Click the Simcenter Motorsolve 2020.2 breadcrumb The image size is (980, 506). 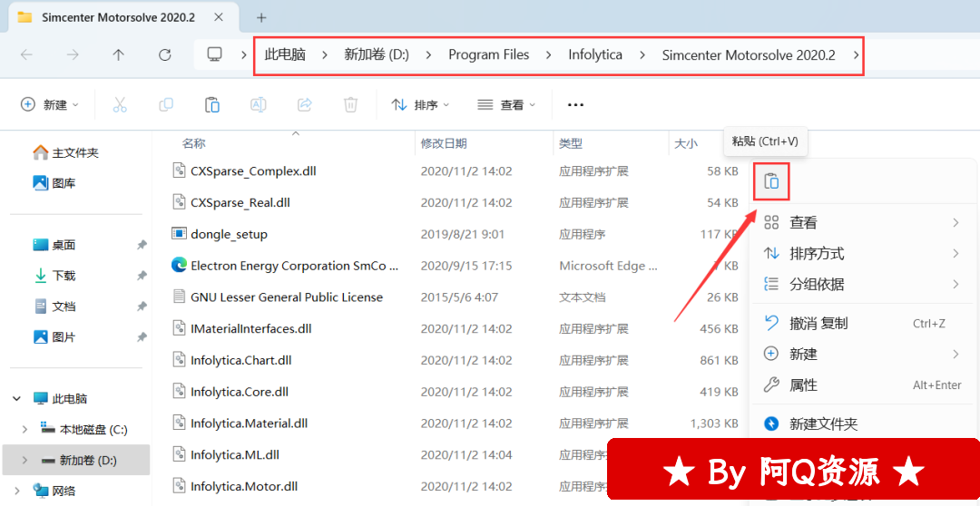pos(748,55)
